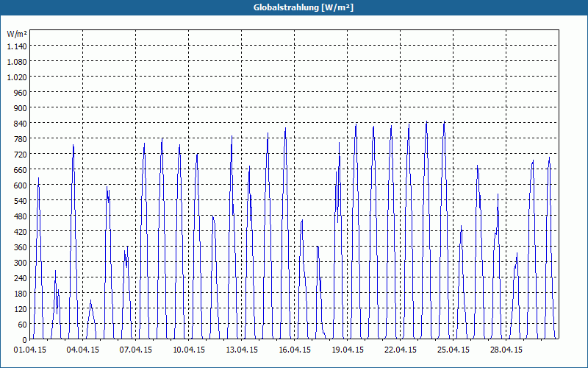Click the 04.04.15 date label
This screenshot has width=588, height=368.
pos(83,350)
